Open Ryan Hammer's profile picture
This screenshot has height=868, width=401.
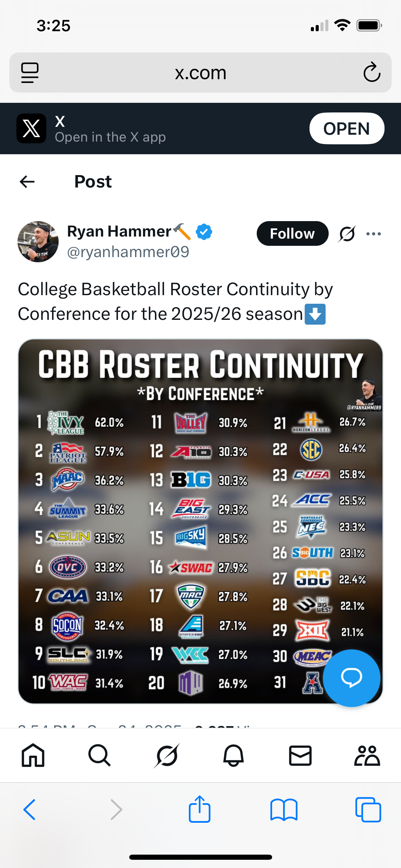(38, 242)
